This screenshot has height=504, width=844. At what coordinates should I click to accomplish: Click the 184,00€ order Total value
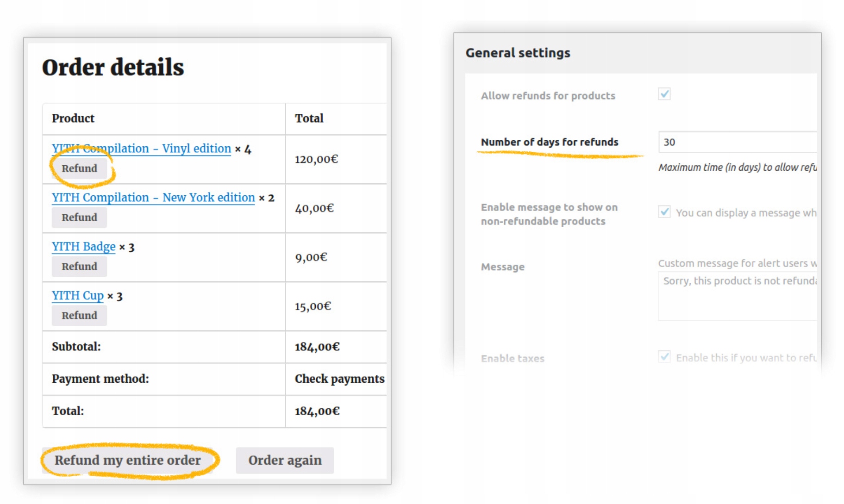click(x=317, y=411)
